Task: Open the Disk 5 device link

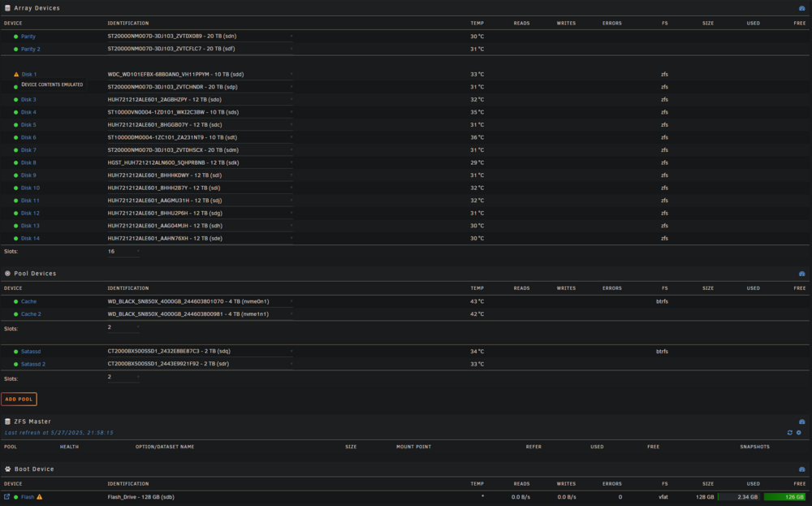Action: 28,125
